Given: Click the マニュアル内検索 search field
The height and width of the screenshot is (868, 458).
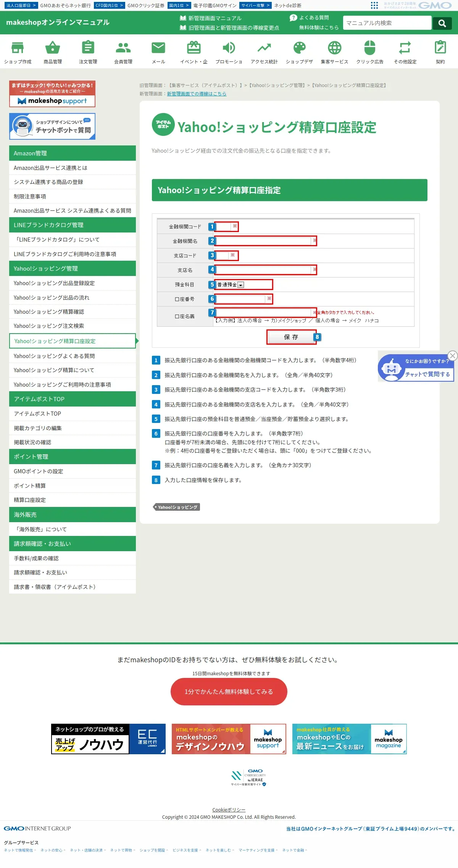Looking at the screenshot, I should (387, 23).
